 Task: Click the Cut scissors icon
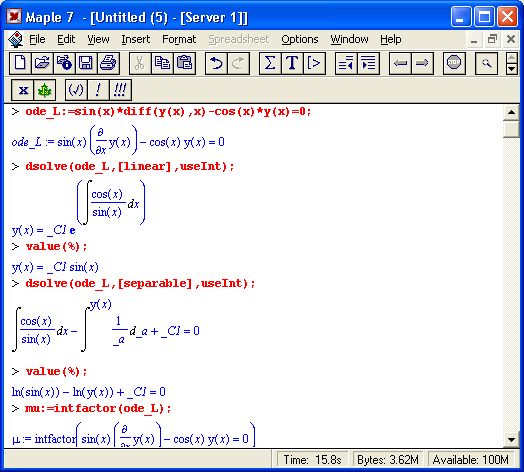pyautogui.click(x=140, y=63)
